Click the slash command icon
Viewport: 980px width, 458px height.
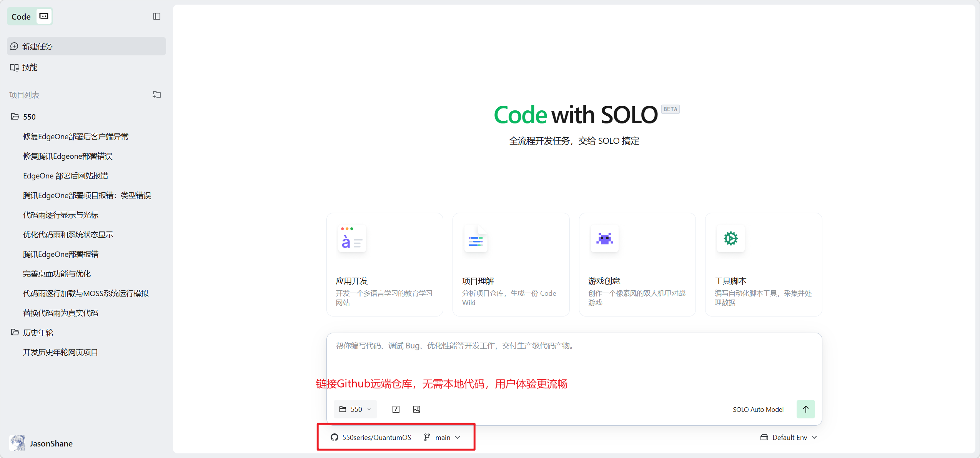396,409
